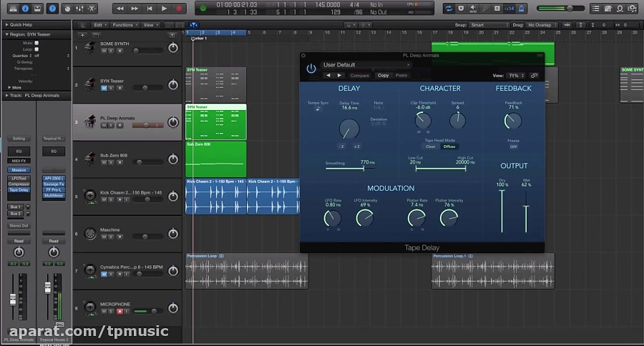Viewport: 644px width, 346px height.
Task: Toggle the Solo S button in control bar
Action: point(497,8)
